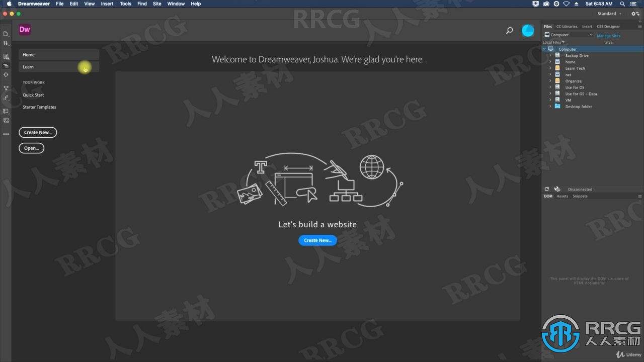Open the Insert menu
Image resolution: width=644 pixels, height=362 pixels.
(107, 4)
